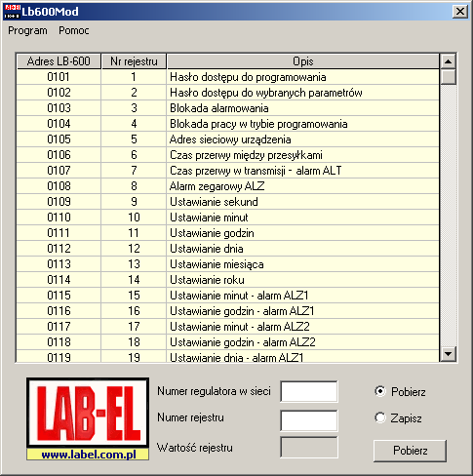Select row 'Ustawianie minut - alarm ALZ1'
This screenshot has width=473, height=476.
click(x=227, y=296)
